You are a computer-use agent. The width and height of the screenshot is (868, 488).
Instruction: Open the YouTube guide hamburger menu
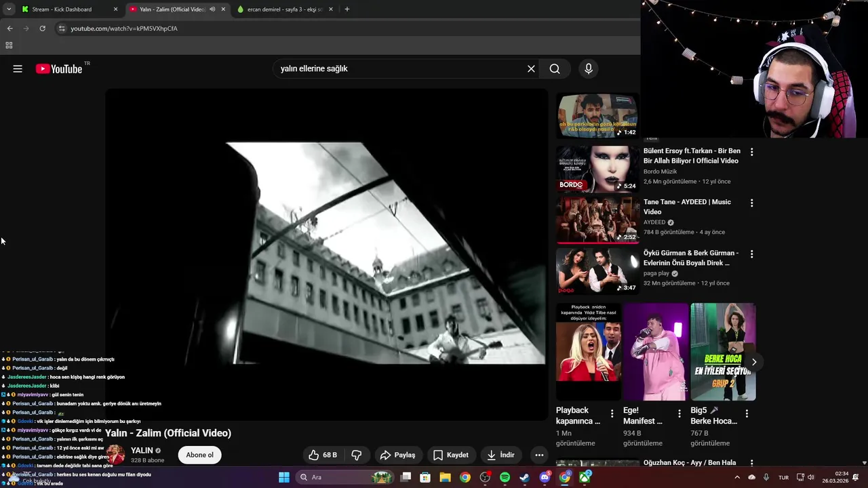click(18, 68)
